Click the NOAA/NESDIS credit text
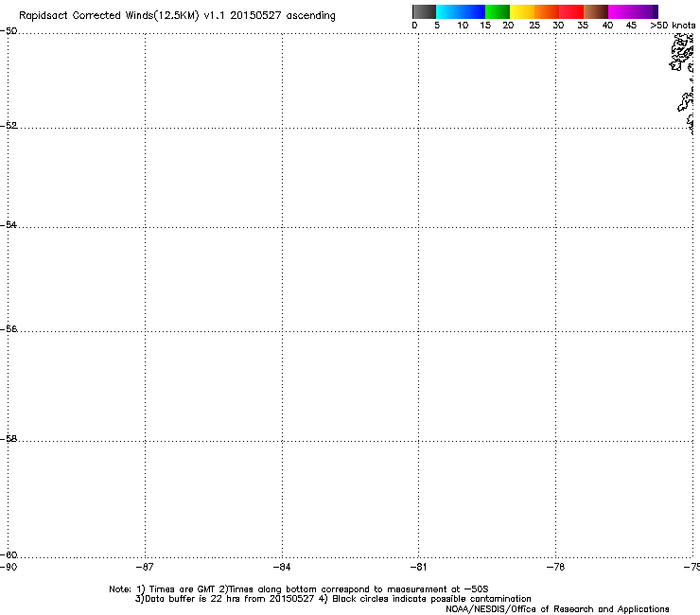This screenshot has height=615, width=700. tap(557, 609)
